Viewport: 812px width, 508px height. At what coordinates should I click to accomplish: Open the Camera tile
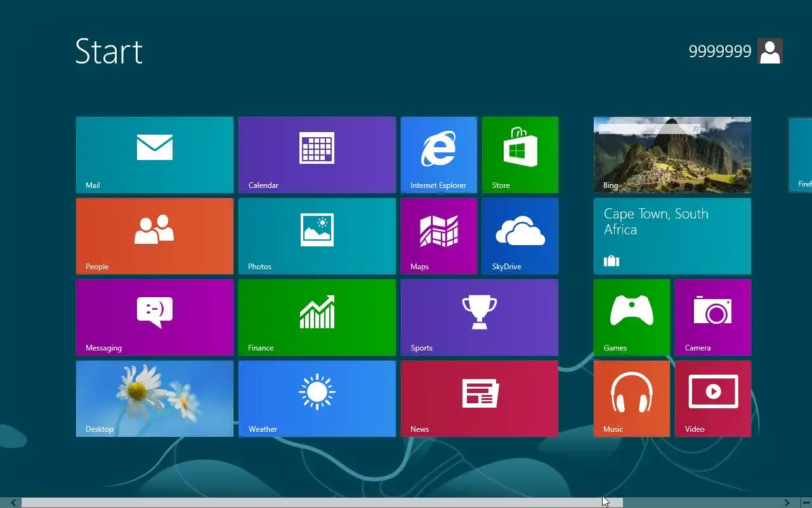[x=713, y=317]
